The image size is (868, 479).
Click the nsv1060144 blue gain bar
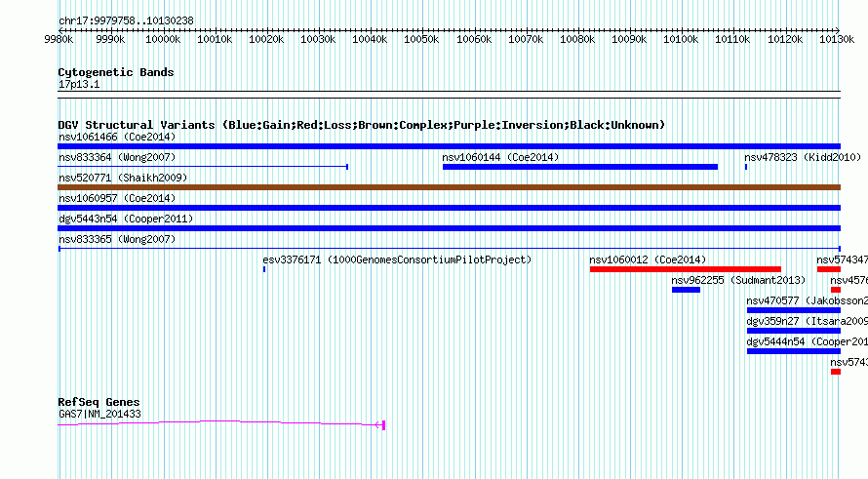coord(580,167)
